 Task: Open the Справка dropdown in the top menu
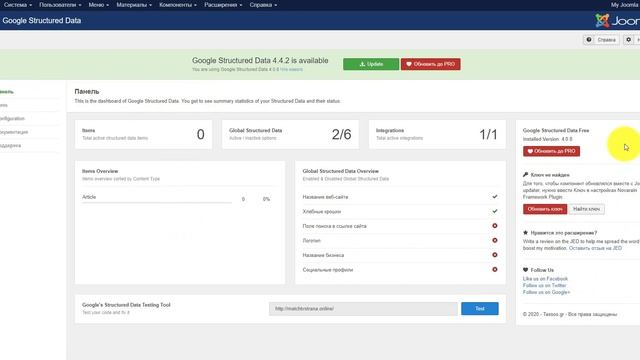tap(263, 5)
